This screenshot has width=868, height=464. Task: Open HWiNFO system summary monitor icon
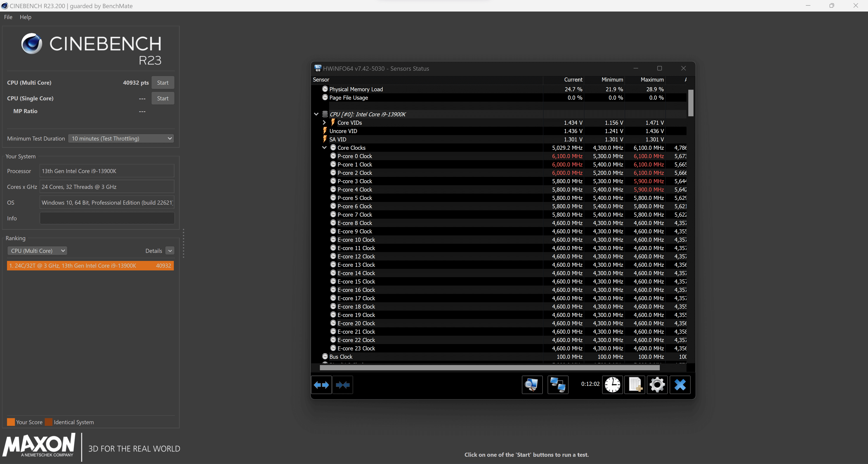pos(532,385)
